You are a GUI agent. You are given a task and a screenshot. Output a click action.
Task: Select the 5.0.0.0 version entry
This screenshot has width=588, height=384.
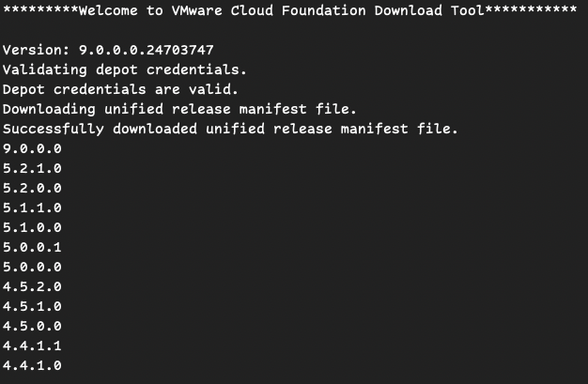[32, 267]
